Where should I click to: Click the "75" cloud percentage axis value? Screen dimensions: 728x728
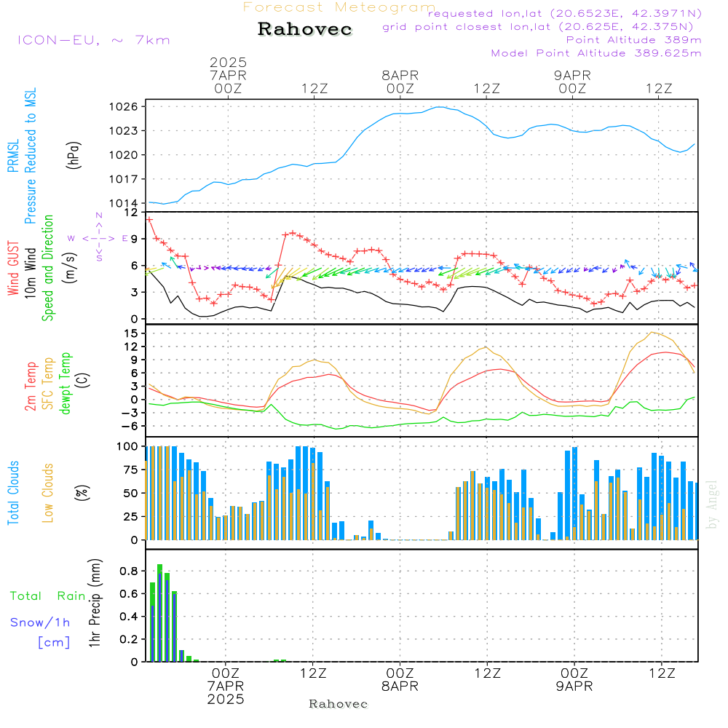point(131,470)
